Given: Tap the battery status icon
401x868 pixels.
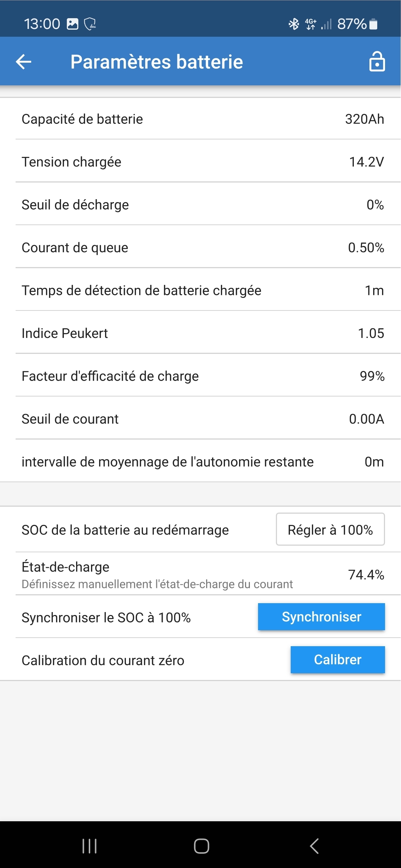Looking at the screenshot, I should 374,24.
